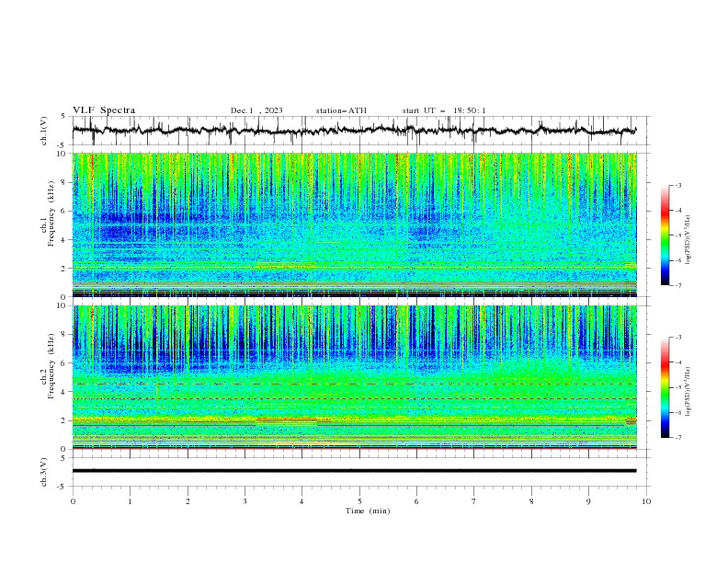Click the "ch.3(V)" axis label
Image resolution: width=728 pixels, height=563 pixels.
pos(44,472)
